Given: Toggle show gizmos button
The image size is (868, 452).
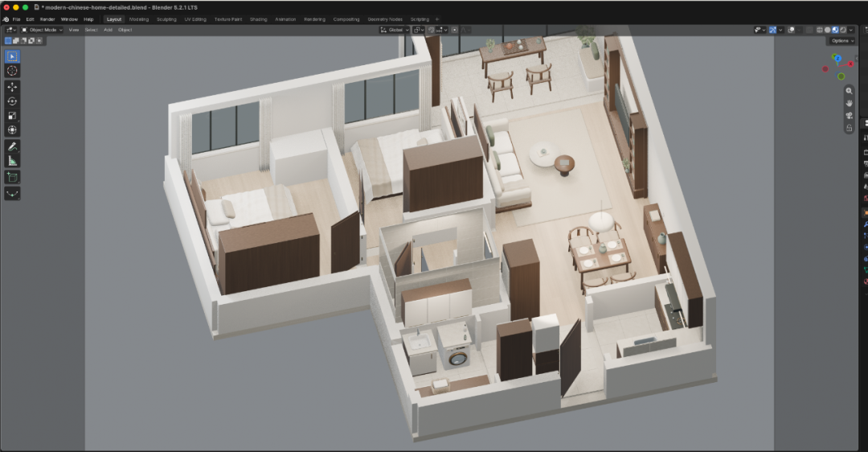Looking at the screenshot, I should pyautogui.click(x=773, y=30).
